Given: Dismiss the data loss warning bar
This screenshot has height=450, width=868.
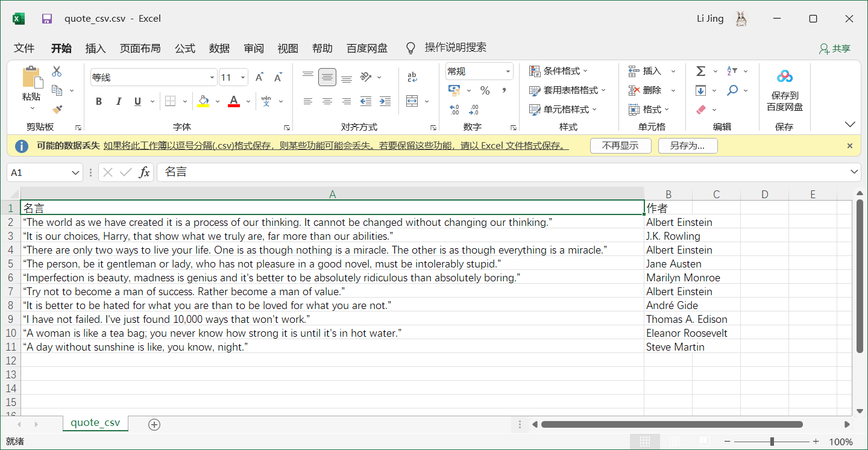Looking at the screenshot, I should tap(850, 146).
